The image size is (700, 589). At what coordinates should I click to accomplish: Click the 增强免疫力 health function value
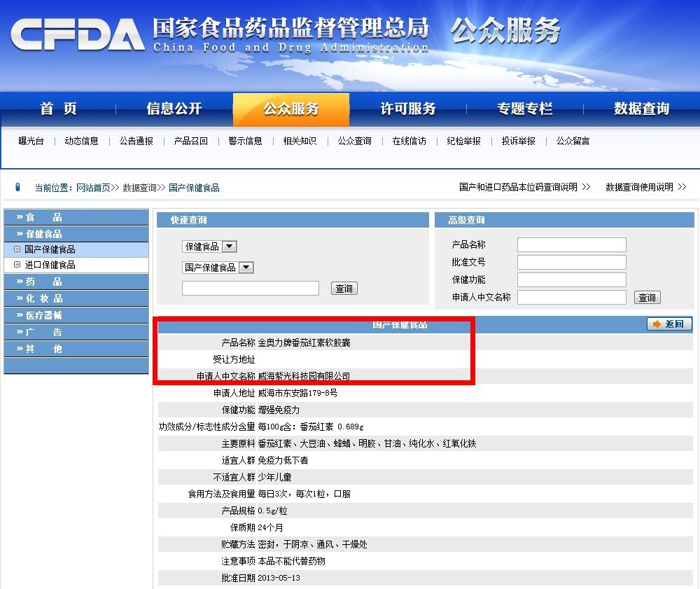coord(279,410)
